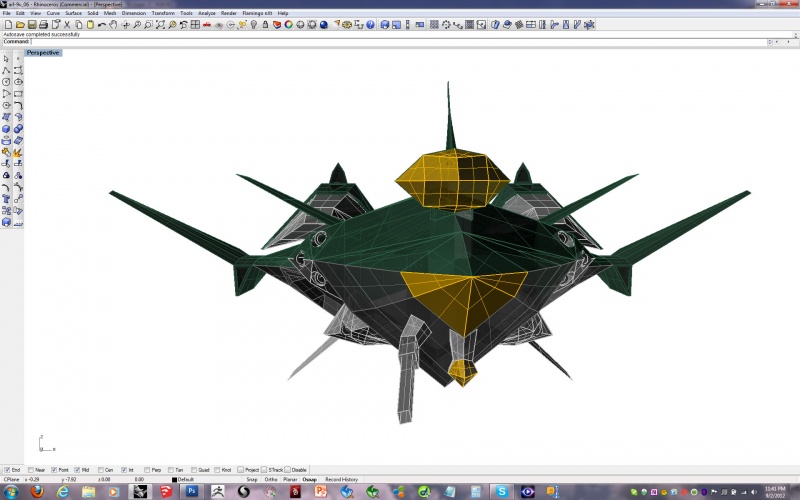Open the File menu
The height and width of the screenshot is (500, 800).
pyautogui.click(x=6, y=13)
